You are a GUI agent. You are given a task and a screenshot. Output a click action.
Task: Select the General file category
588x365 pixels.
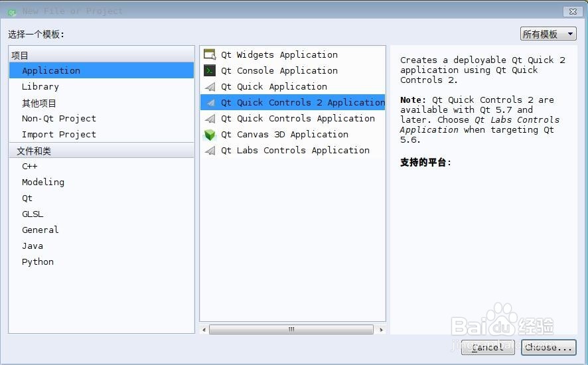pos(102,230)
